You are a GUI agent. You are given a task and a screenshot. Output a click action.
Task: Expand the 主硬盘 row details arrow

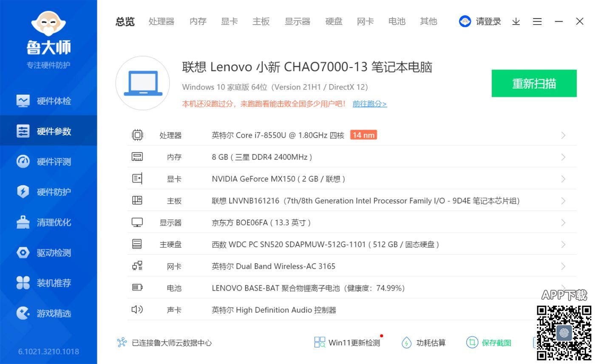tap(563, 245)
